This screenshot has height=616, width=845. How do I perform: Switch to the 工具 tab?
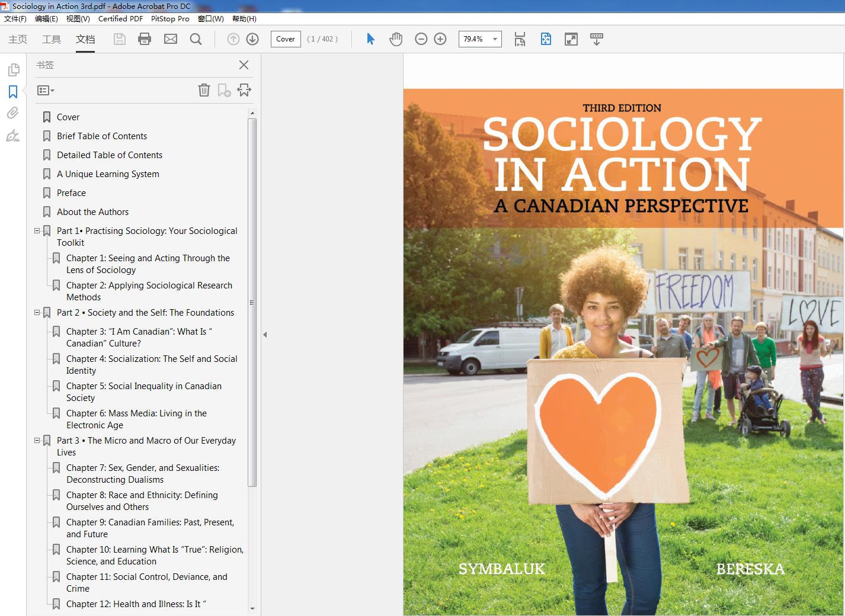52,39
